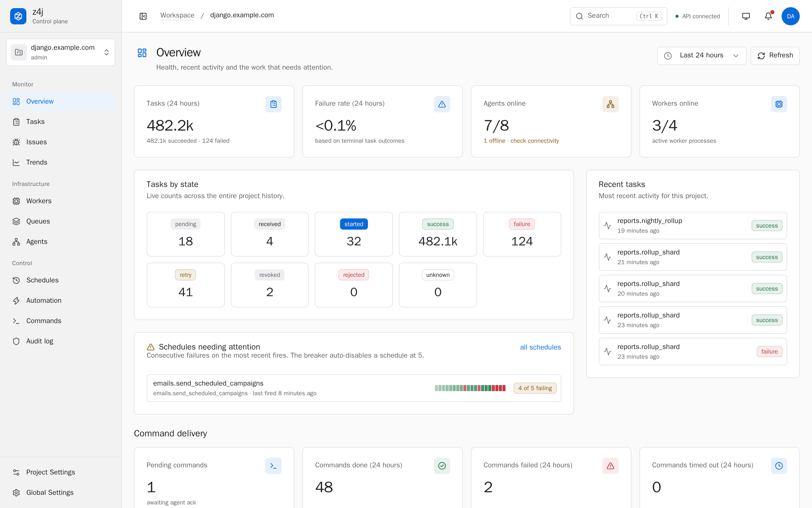Open notifications bell icon

768,16
